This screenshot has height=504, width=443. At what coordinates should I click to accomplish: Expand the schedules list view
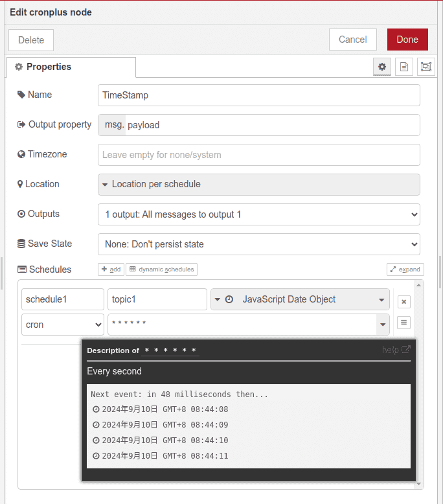[405, 269]
